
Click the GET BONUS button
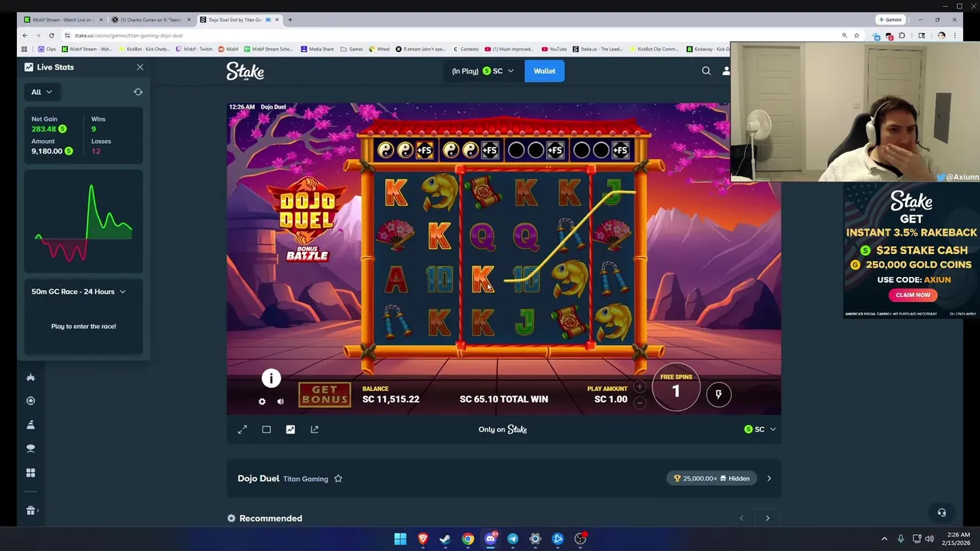(x=325, y=395)
